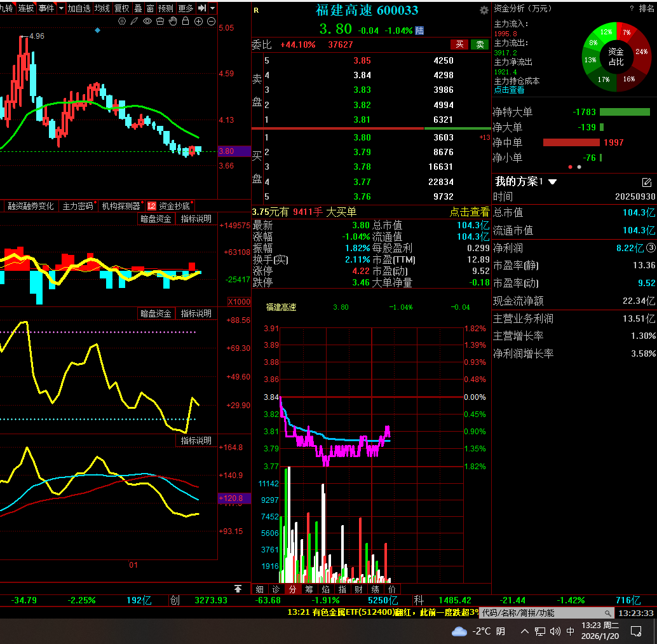The image size is (657, 644).
Task: Open 指标说明 in the bottom indicator panel
Action: pos(196,441)
